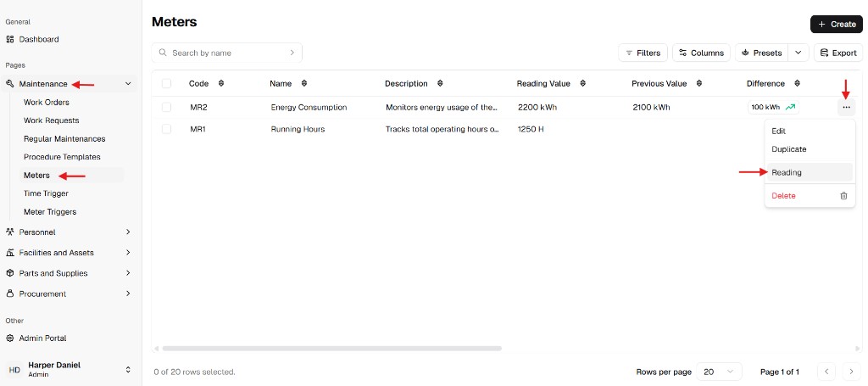The image size is (868, 386).
Task: Open the Rows per page dropdown
Action: pyautogui.click(x=719, y=372)
